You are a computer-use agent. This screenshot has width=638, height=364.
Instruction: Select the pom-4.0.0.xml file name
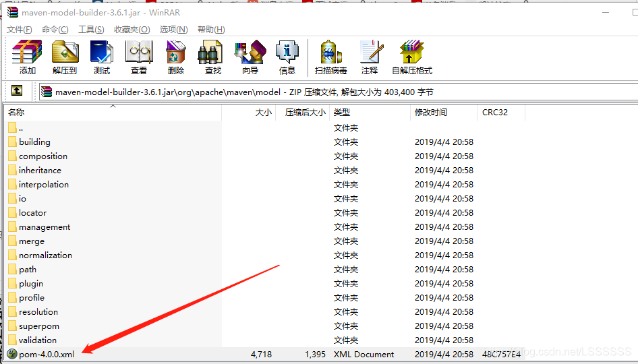[47, 355]
